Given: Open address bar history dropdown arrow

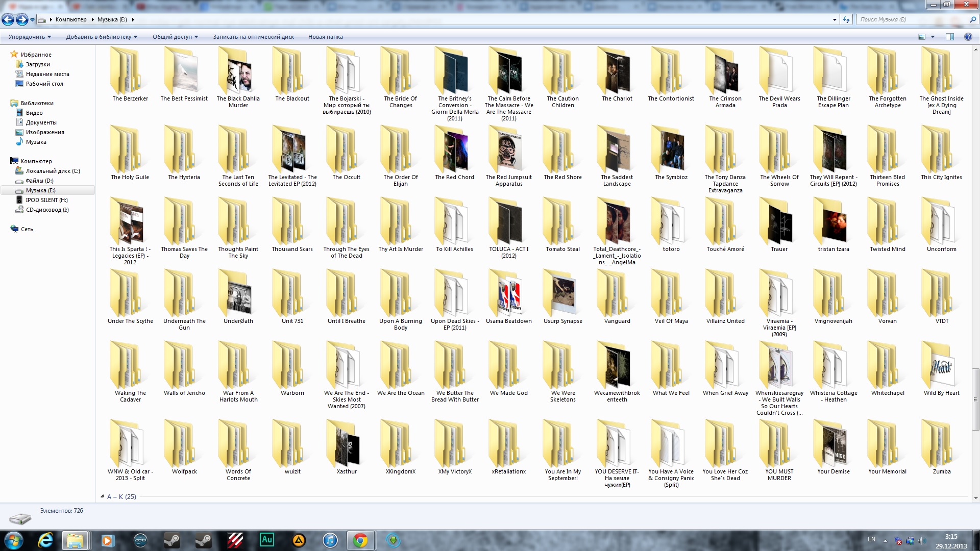Looking at the screenshot, I should (x=835, y=20).
